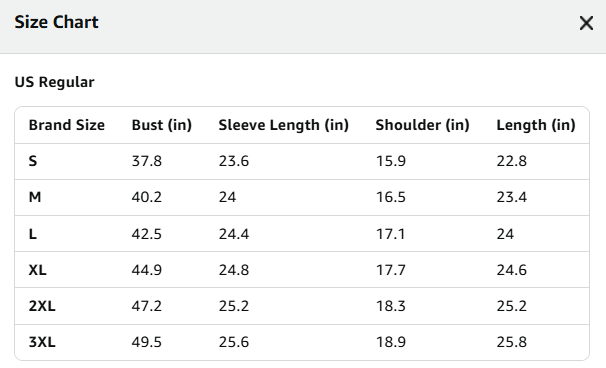Click the Length (in) column header

(536, 125)
